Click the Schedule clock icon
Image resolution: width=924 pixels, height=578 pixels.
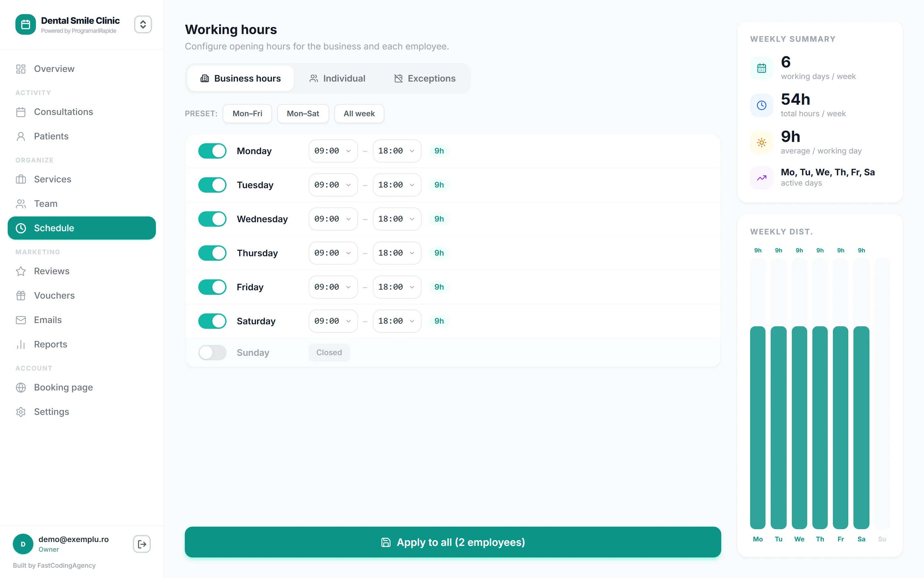21,228
